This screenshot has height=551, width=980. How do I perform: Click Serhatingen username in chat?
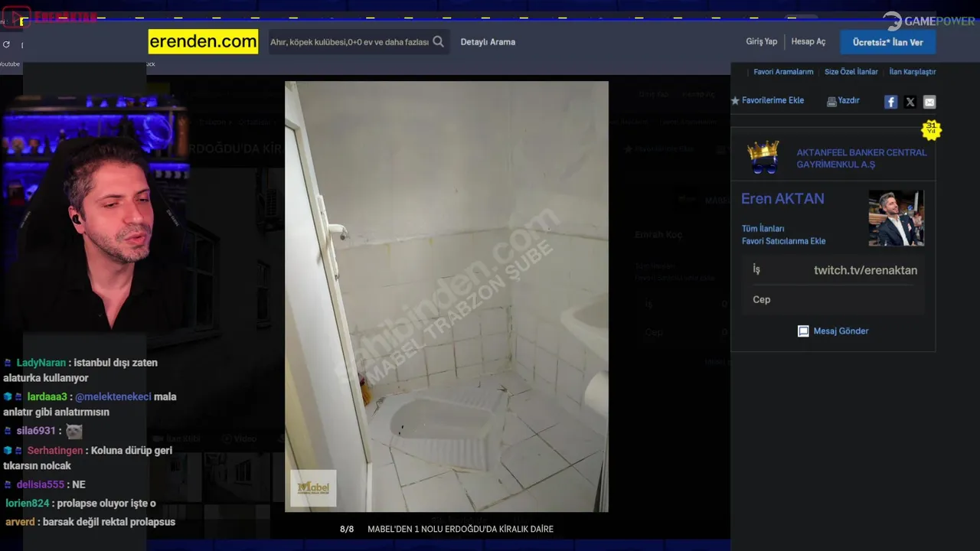click(x=55, y=451)
